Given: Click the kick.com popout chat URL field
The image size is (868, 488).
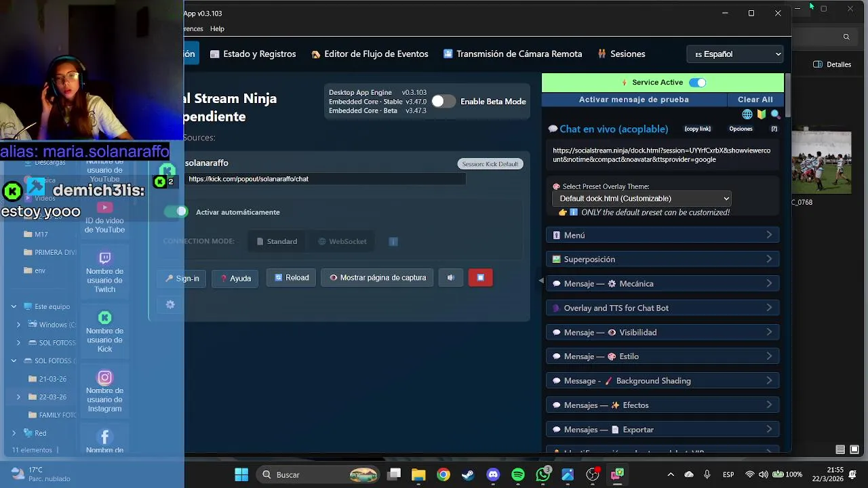Looking at the screenshot, I should pos(326,179).
